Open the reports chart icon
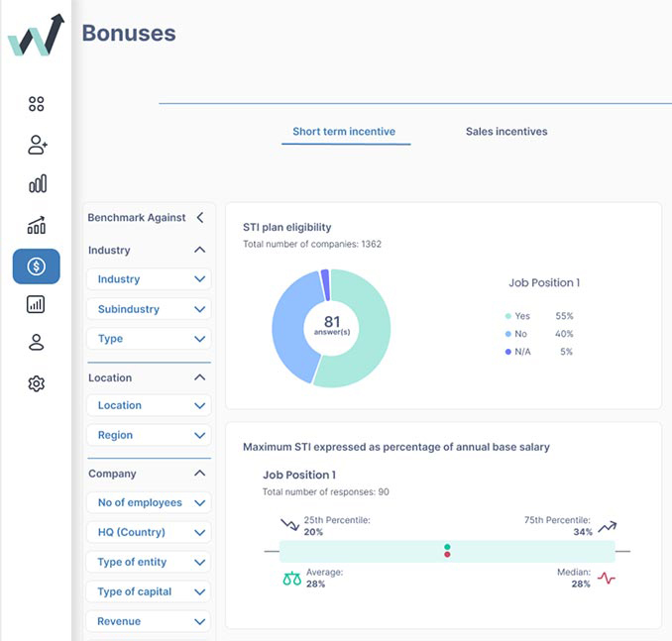Image resolution: width=672 pixels, height=641 pixels. 37,304
